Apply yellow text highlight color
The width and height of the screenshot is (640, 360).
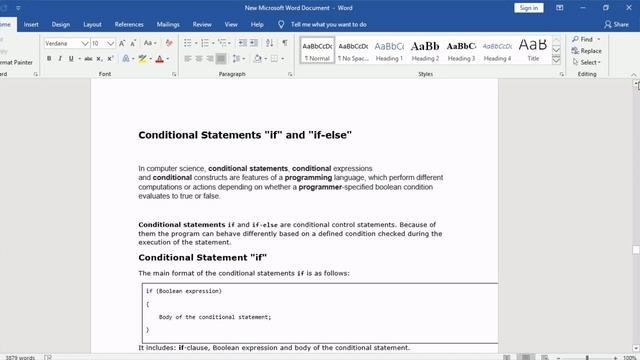point(142,59)
